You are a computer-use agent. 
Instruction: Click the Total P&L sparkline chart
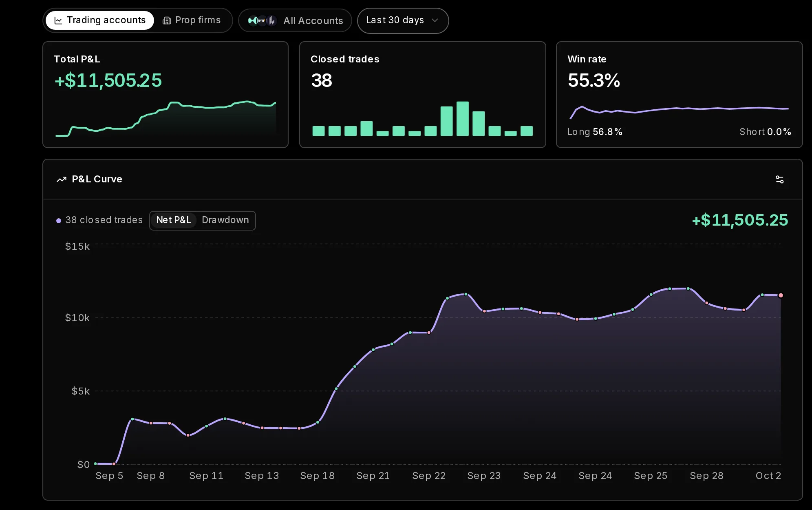point(165,118)
